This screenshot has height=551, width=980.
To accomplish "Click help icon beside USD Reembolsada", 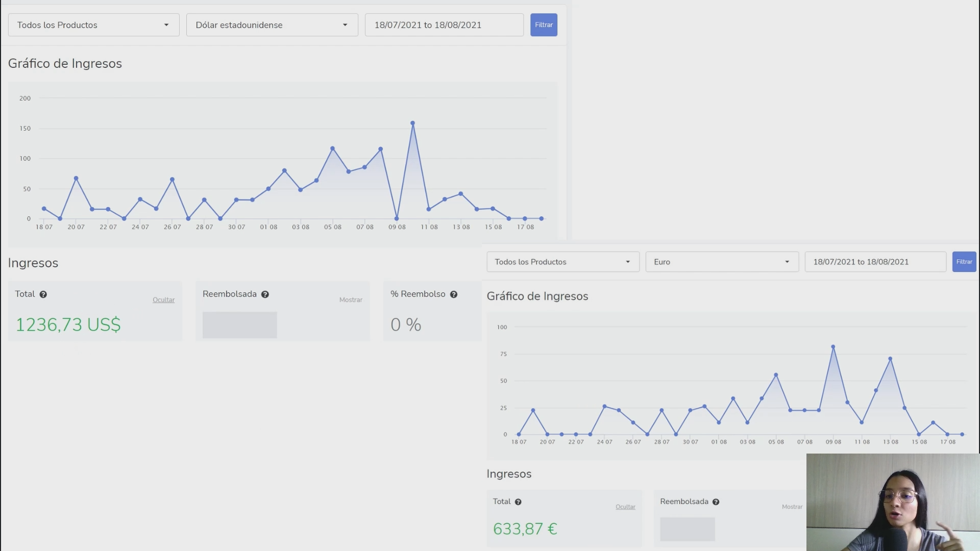I will [265, 294].
